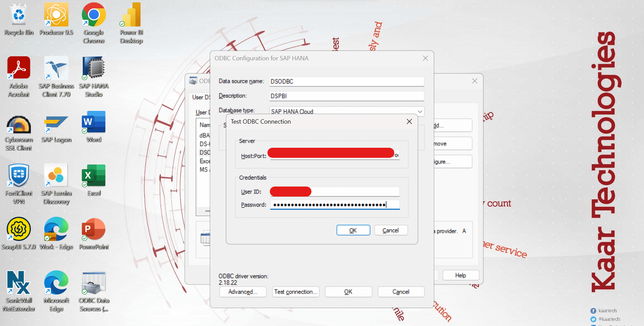This screenshot has height=326, width=644.
Task: Open SoapUI 5.7.0
Action: [19, 229]
